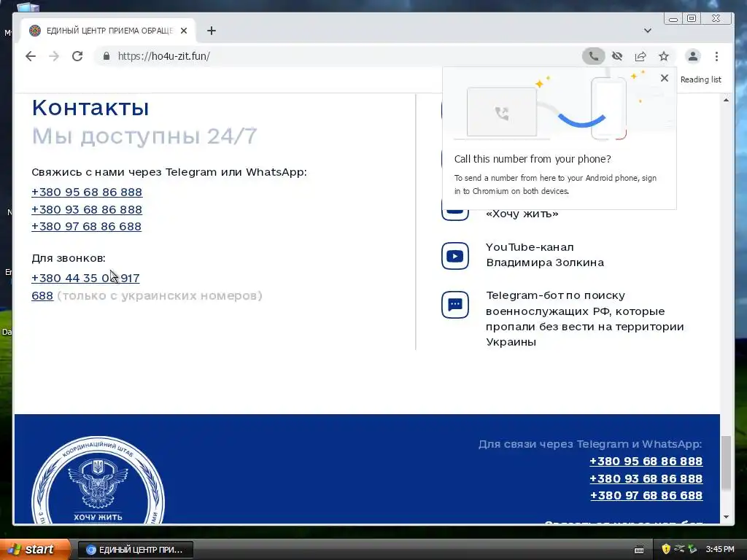Click +380 97 68 86 688 under Контакты

[86, 227]
